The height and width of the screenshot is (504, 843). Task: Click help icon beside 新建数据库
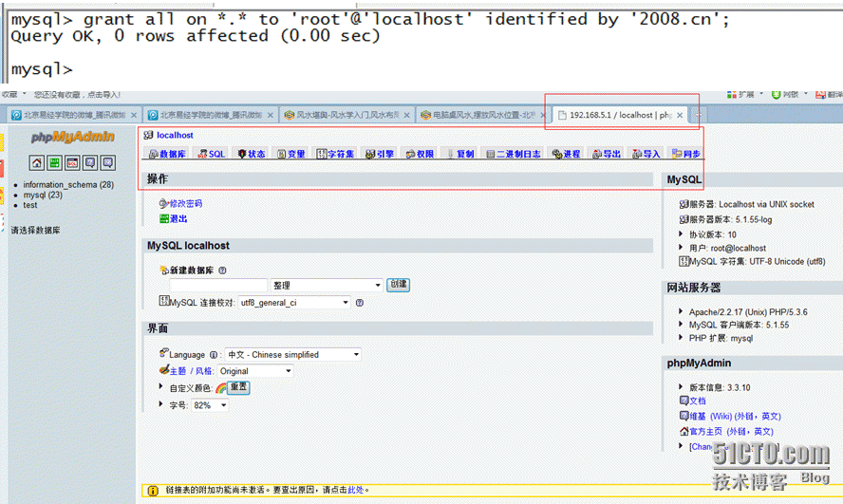point(222,271)
